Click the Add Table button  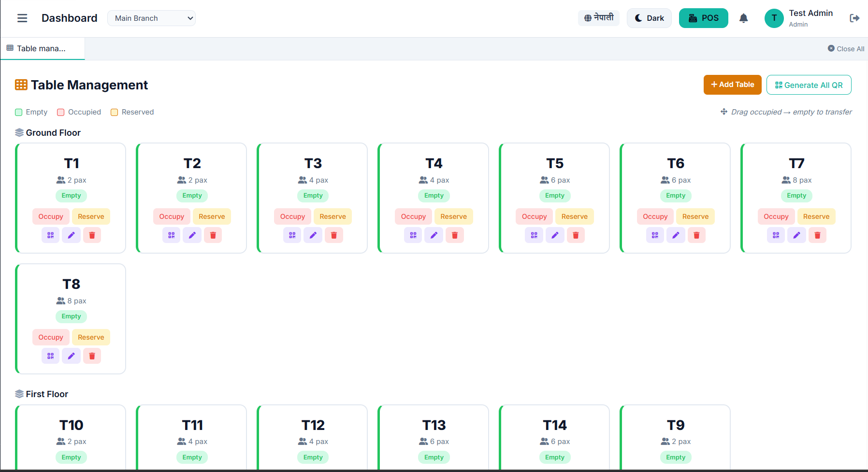733,85
